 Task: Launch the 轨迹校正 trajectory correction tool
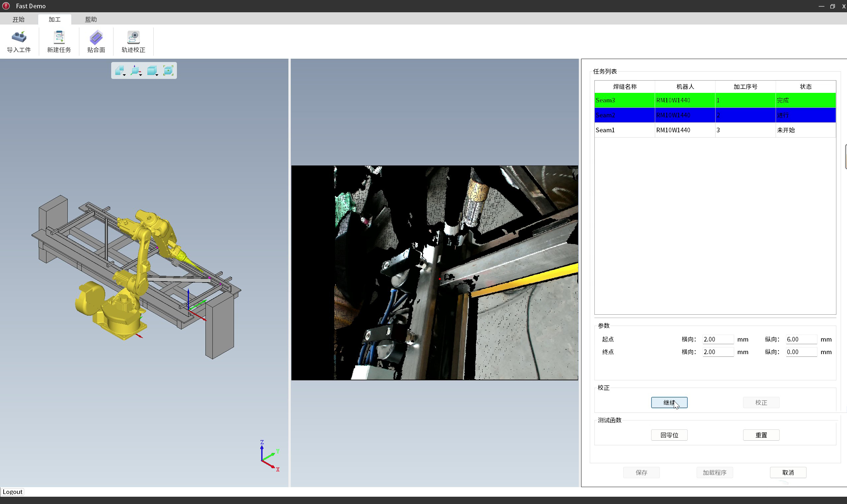(133, 41)
